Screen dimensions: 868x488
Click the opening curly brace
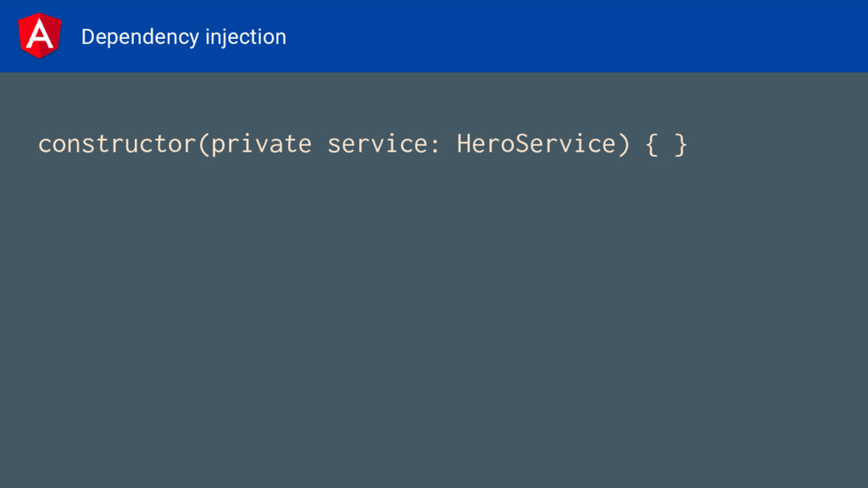coord(652,145)
